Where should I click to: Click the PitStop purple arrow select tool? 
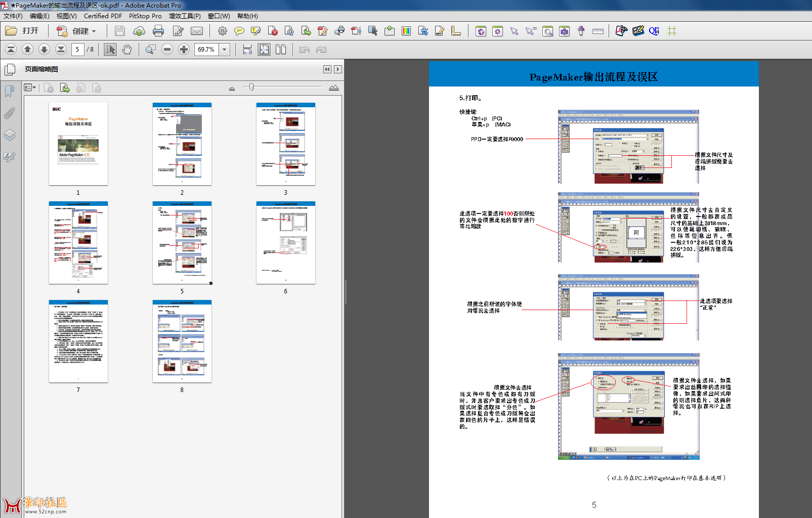pos(515,31)
